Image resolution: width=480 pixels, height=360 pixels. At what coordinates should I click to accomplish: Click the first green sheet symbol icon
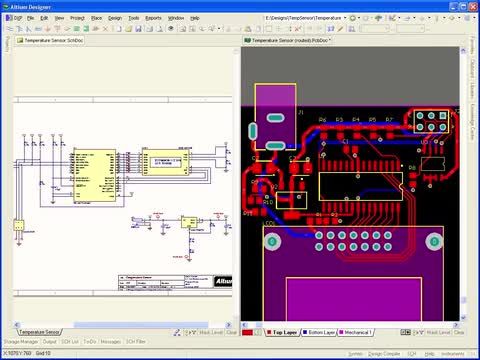pyautogui.click(x=76, y=29)
